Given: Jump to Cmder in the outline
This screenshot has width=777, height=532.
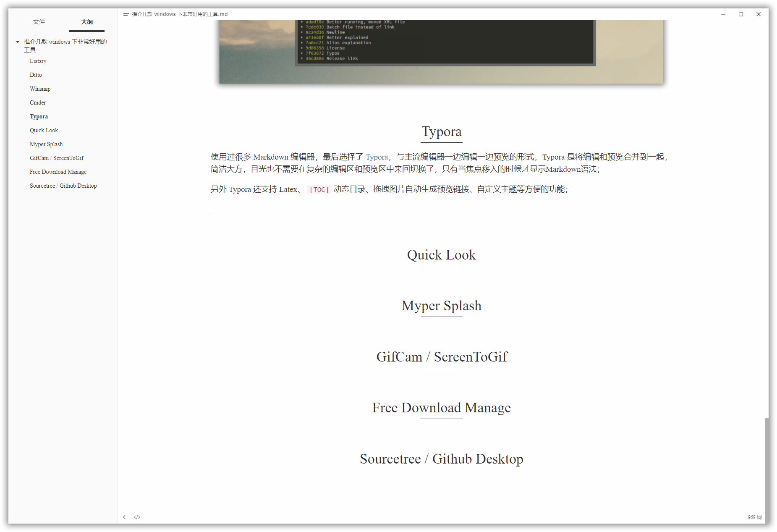Looking at the screenshot, I should coord(38,102).
